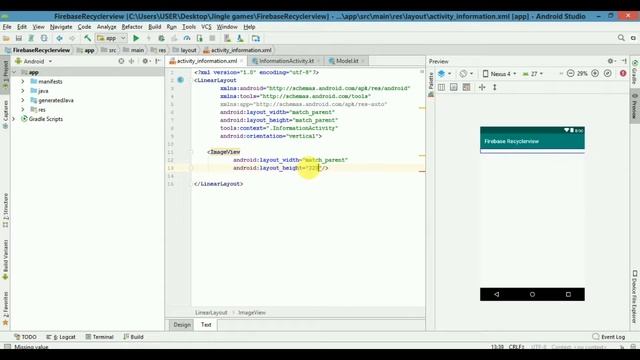Expand the manifests folder
The image size is (640, 360).
pos(23,82)
